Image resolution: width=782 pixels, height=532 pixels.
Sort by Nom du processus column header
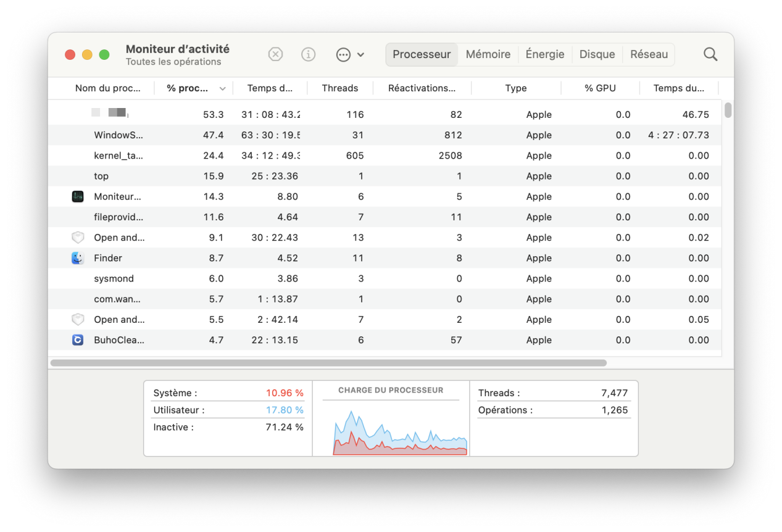(107, 88)
